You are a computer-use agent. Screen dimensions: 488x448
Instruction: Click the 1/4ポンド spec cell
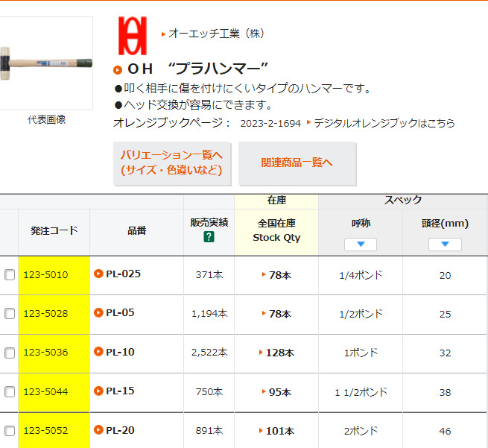click(361, 275)
